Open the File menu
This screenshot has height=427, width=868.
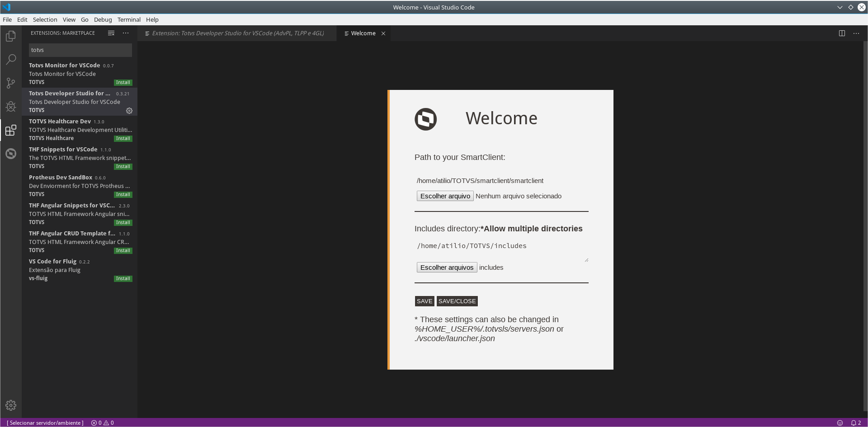click(x=7, y=19)
